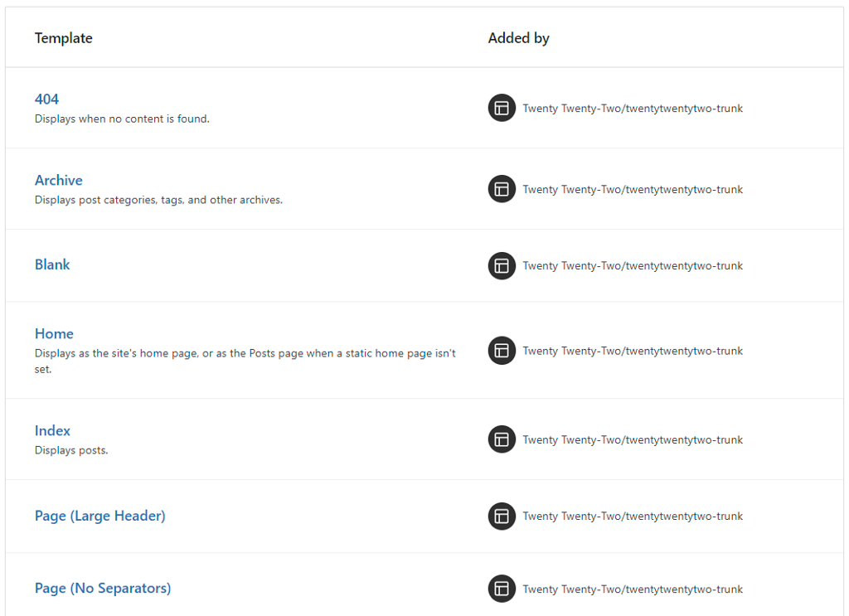Click the theme icon in the Blank row

tap(502, 265)
